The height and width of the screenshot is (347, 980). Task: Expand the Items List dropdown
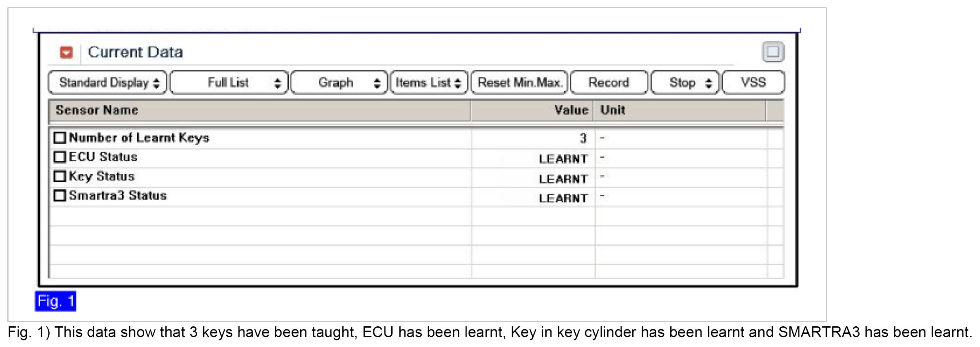(429, 83)
